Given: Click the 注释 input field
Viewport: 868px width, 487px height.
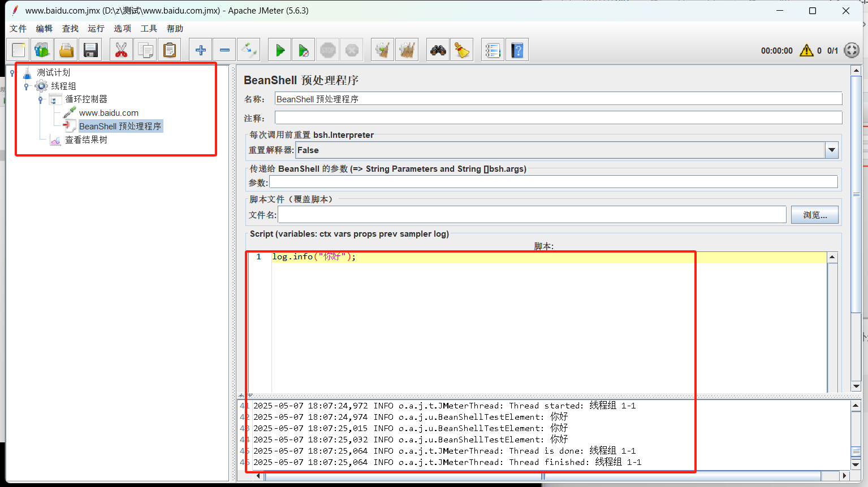Looking at the screenshot, I should [x=558, y=118].
